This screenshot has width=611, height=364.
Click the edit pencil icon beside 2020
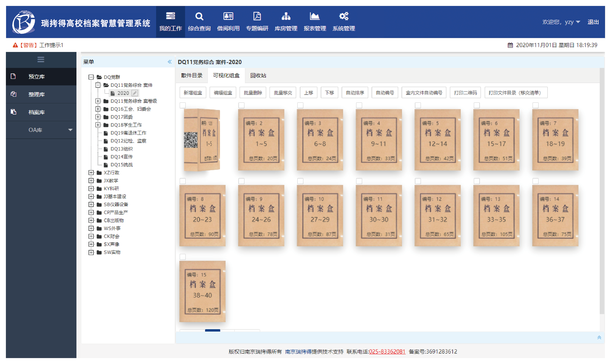[135, 93]
